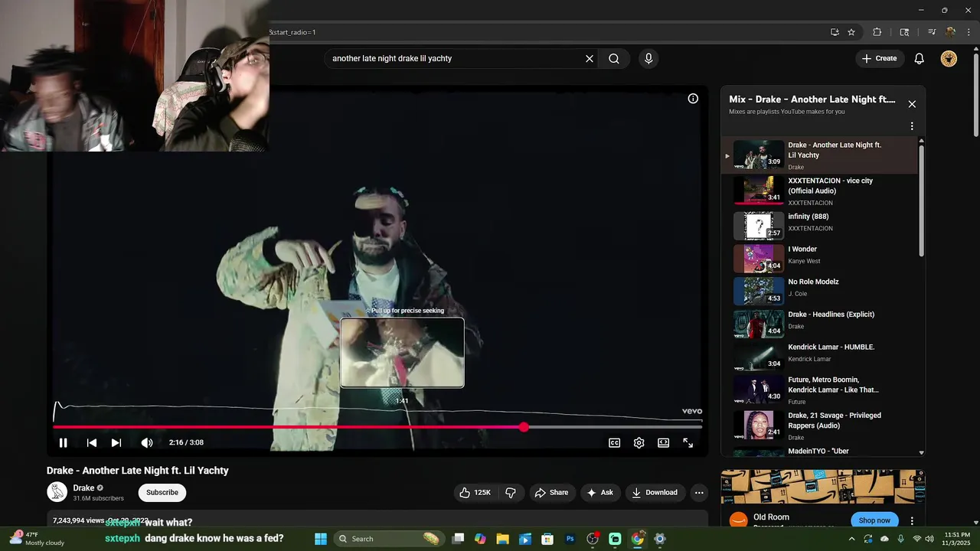The image size is (980, 551).
Task: Mute the video volume
Action: pyautogui.click(x=147, y=442)
